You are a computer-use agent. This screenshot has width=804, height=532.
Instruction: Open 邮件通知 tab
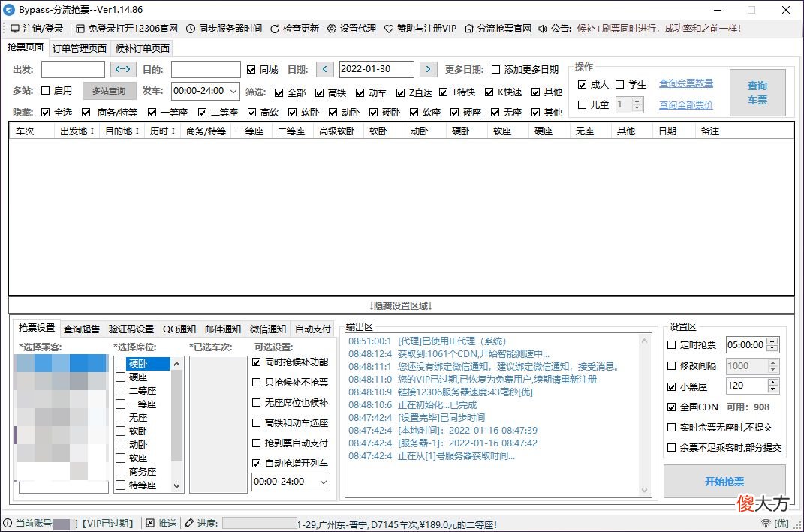pyautogui.click(x=223, y=329)
